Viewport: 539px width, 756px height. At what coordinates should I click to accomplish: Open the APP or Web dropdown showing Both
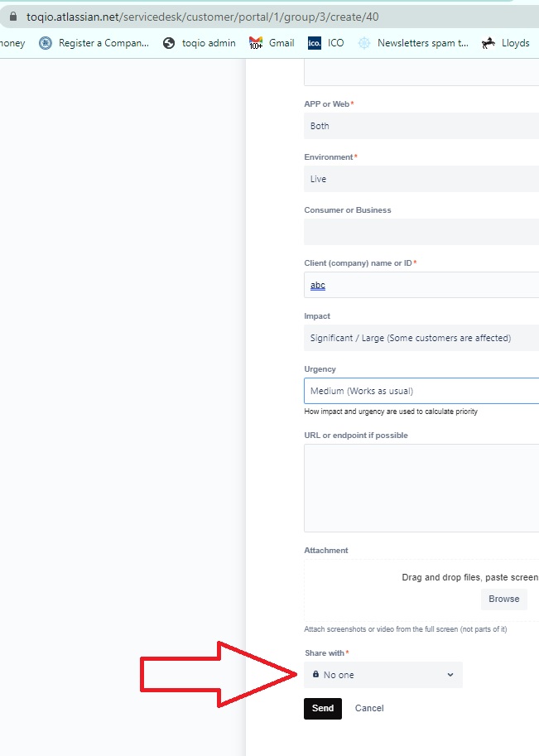coord(421,126)
